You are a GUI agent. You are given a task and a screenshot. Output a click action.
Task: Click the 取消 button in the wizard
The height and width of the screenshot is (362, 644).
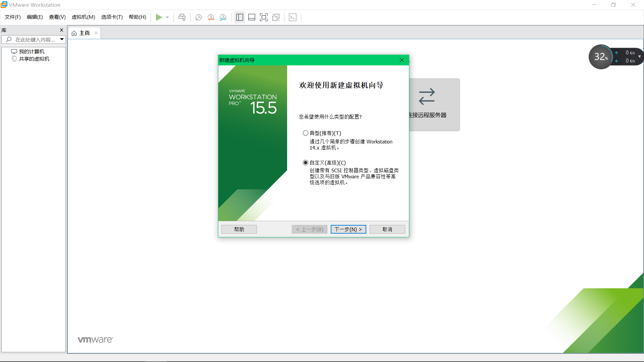click(x=387, y=229)
